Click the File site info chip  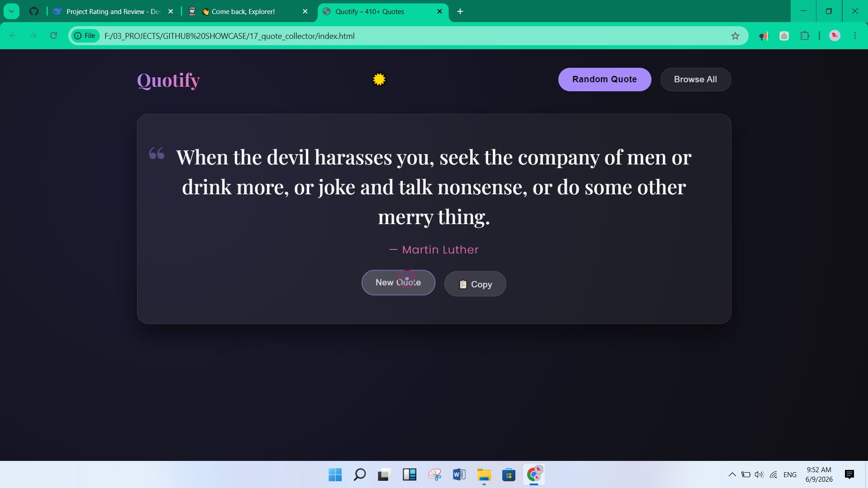tap(85, 36)
